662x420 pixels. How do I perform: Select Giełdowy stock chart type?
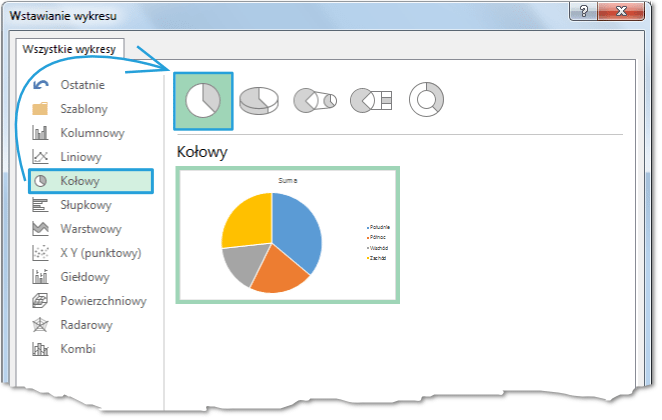point(84,277)
